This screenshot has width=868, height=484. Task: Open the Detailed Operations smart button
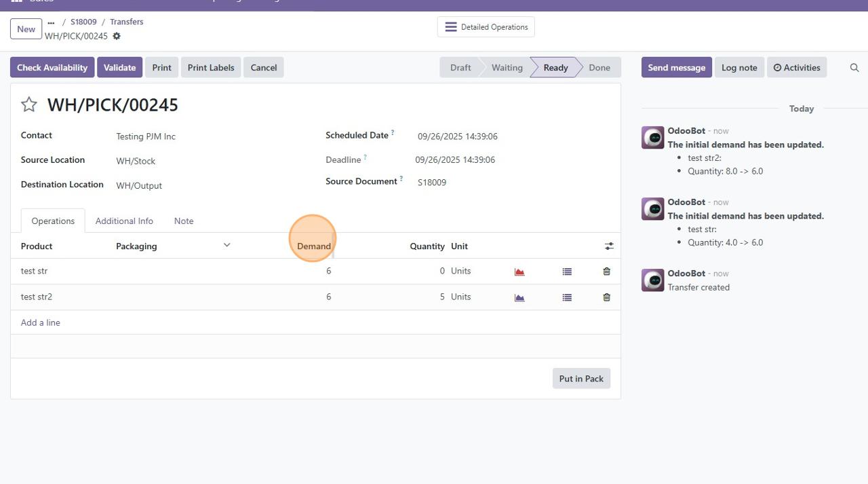tap(486, 27)
